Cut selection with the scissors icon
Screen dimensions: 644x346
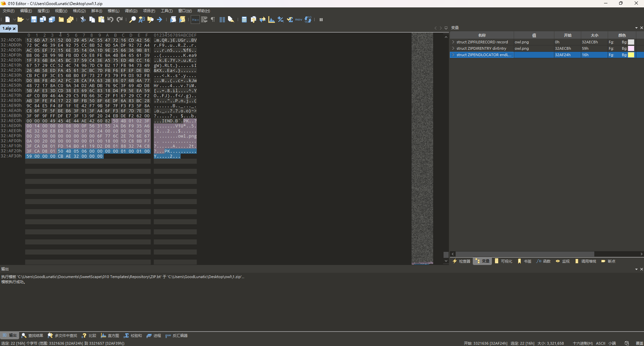(x=83, y=20)
